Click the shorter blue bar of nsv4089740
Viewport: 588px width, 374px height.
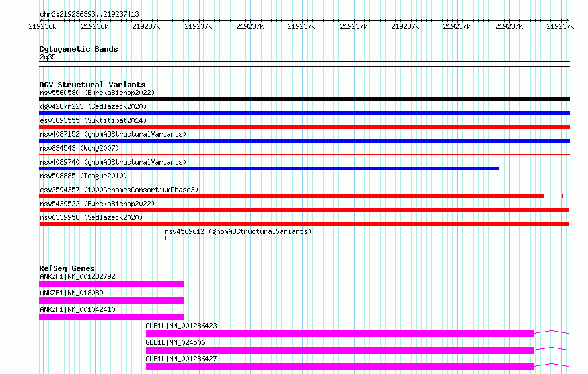point(269,168)
